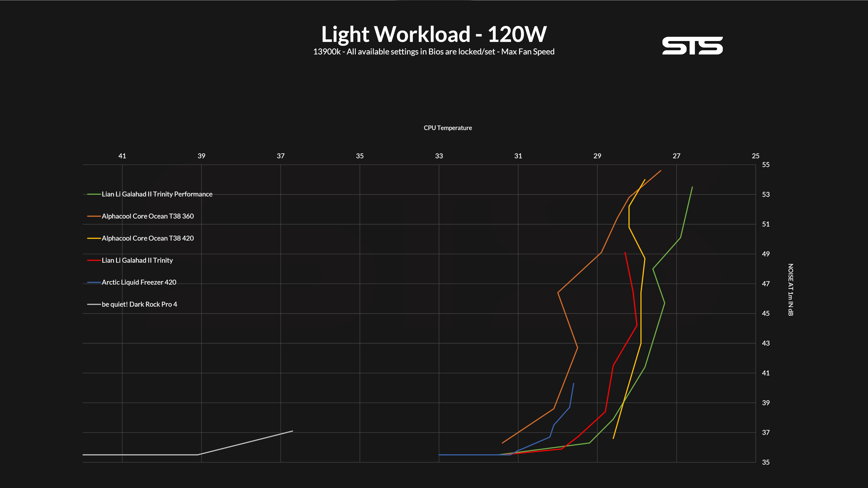Click the STS logo
Image resolution: width=868 pixels, height=488 pixels.
692,45
